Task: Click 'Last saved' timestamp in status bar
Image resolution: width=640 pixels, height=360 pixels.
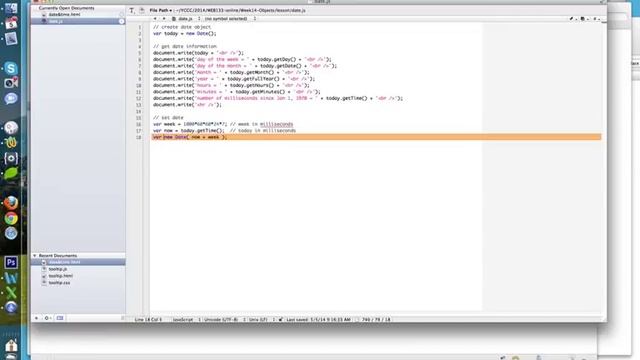Action: pos(318,320)
